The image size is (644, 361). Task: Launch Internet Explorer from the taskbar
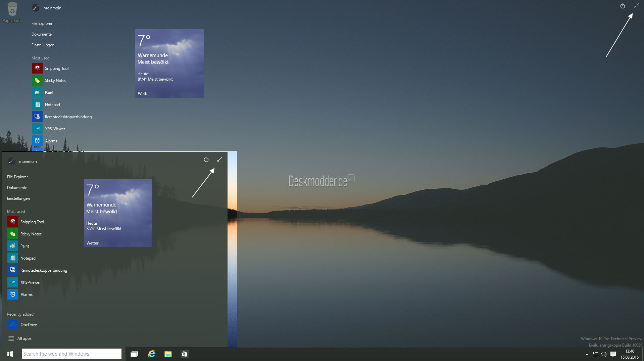(152, 354)
